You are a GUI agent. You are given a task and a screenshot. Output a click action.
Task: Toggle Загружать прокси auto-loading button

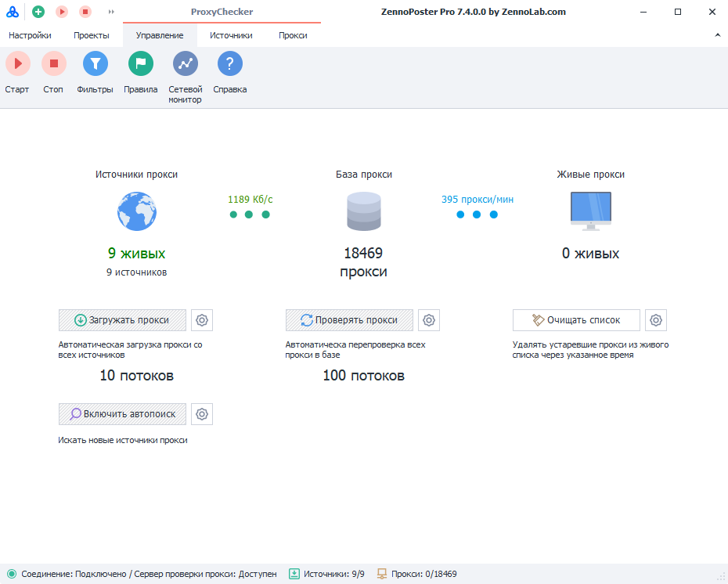122,320
